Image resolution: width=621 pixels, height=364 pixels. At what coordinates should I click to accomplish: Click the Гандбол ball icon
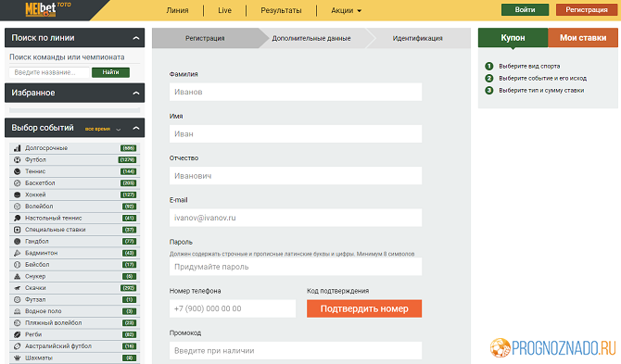(x=17, y=242)
